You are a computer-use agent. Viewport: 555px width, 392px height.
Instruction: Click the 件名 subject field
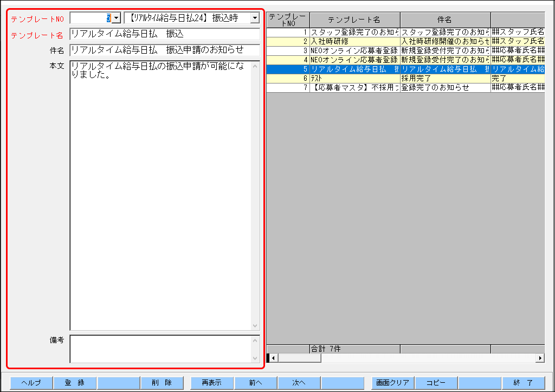point(163,50)
